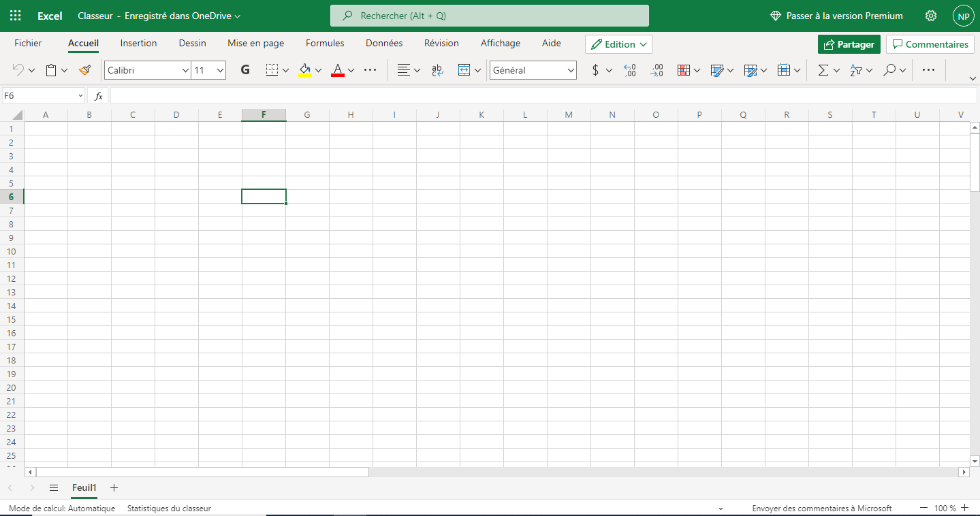Open the Mise en page tab
This screenshot has height=516, width=980.
(256, 43)
